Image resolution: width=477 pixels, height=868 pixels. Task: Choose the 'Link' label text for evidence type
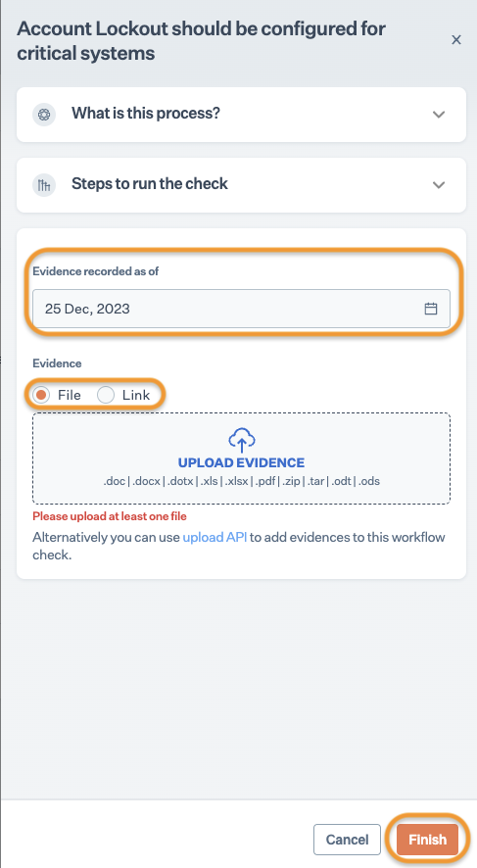[x=136, y=395]
